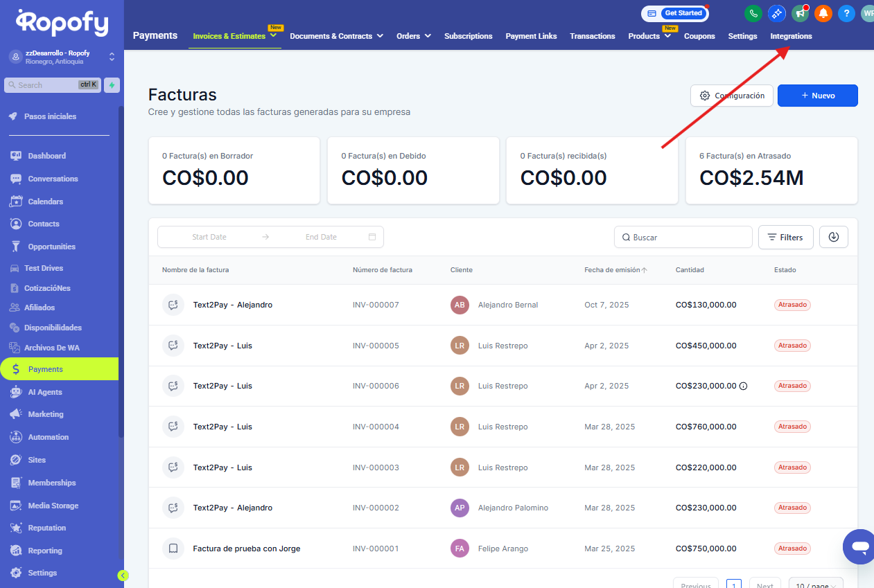The width and height of the screenshot is (874, 588).
Task: Open the Configuración settings button
Action: click(731, 96)
